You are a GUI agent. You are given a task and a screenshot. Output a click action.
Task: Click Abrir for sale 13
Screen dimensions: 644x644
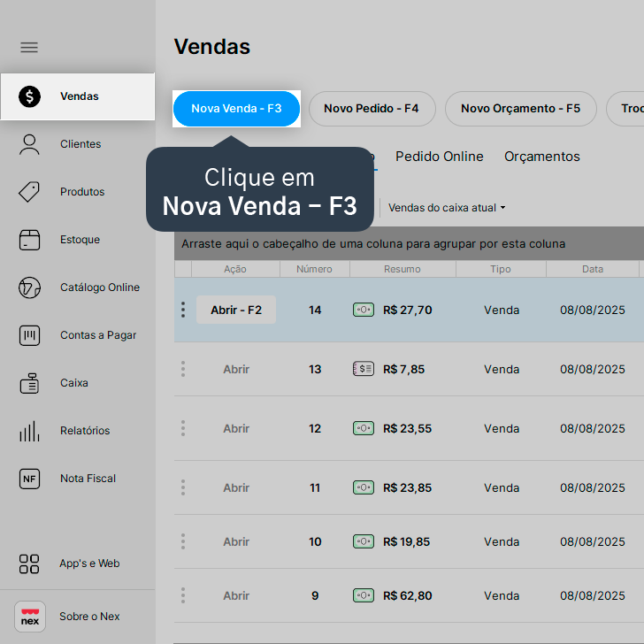coord(236,369)
